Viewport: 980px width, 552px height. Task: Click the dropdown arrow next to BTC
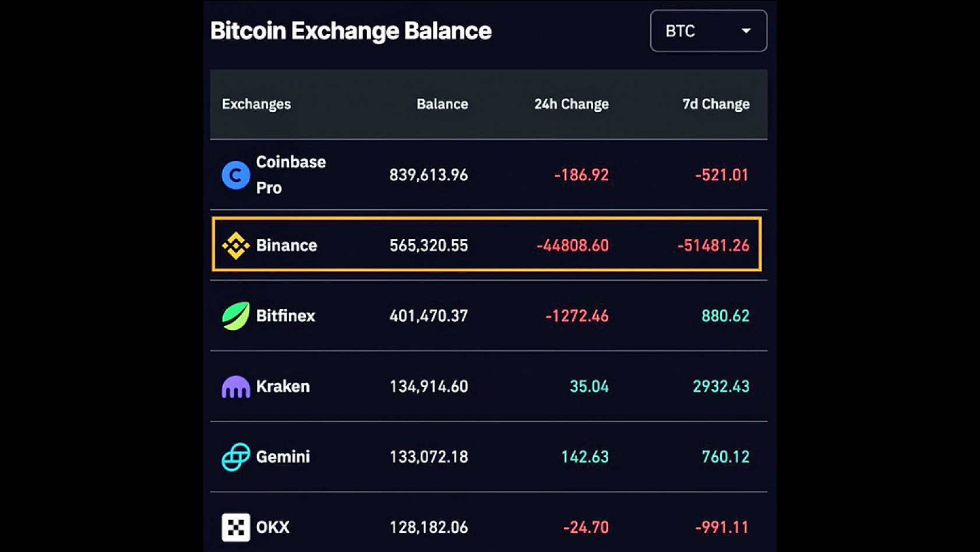tap(746, 31)
